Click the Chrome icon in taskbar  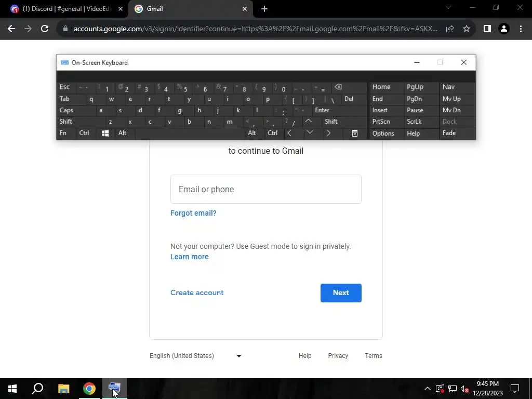tap(89, 389)
